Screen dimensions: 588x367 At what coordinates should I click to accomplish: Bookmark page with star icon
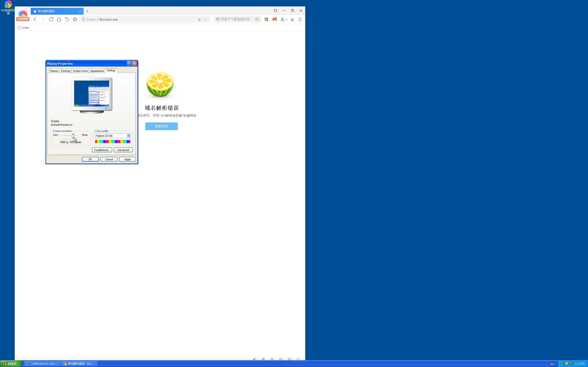coord(75,19)
